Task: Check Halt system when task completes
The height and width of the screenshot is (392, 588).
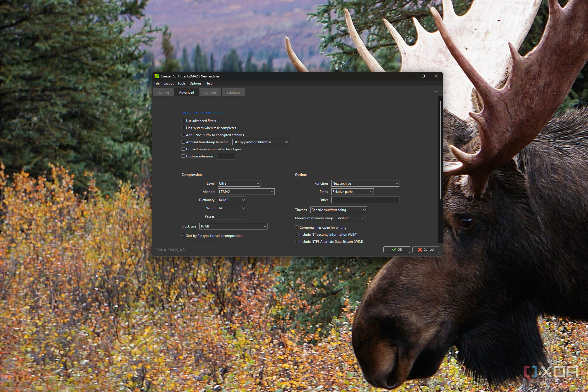Action: (183, 128)
